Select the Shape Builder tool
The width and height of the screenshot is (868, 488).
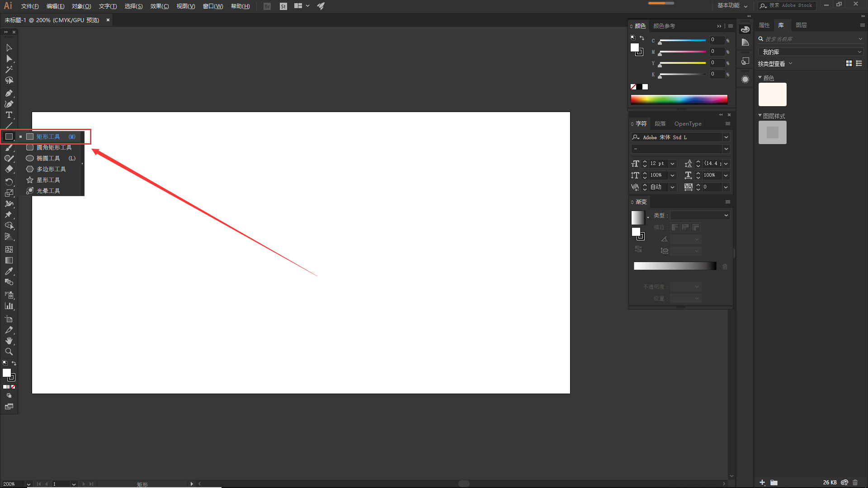(x=9, y=225)
